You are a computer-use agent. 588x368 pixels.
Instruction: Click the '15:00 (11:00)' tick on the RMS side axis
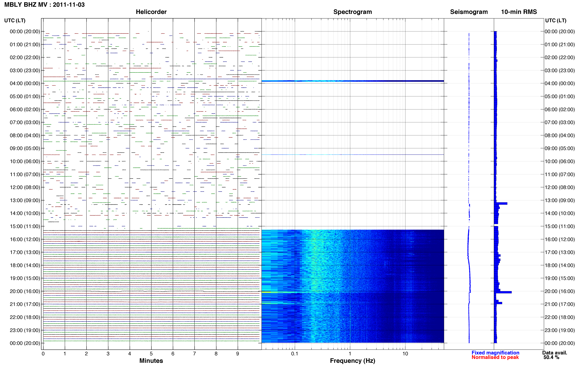(560, 226)
